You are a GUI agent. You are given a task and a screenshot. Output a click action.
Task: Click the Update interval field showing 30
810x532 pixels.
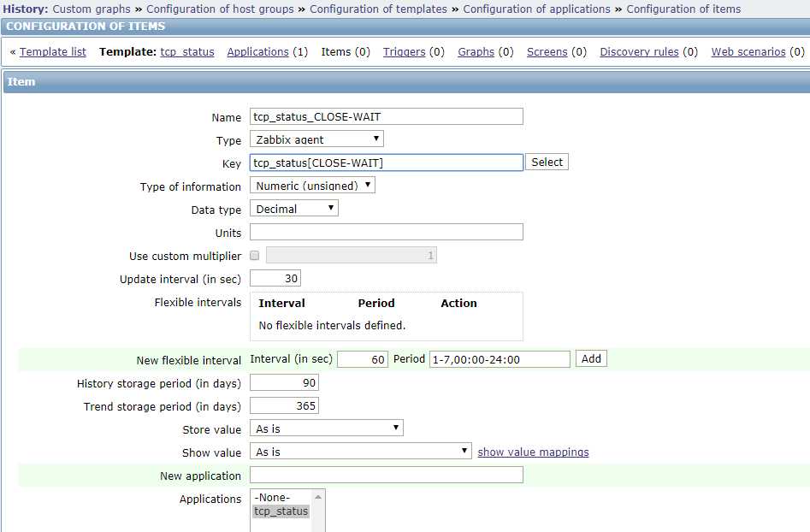275,278
